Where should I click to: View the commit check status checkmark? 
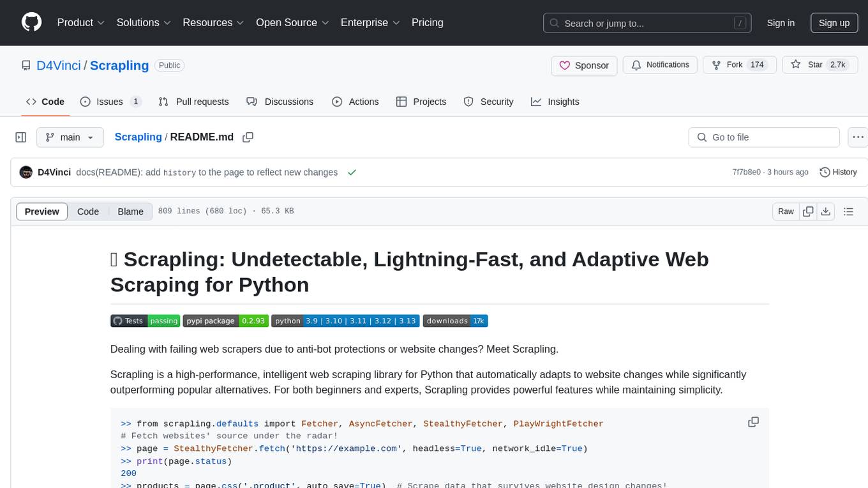pos(352,172)
